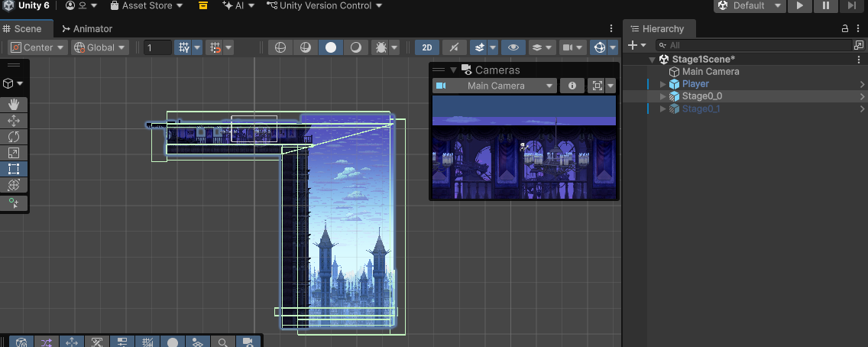Click the Pause button
The width and height of the screenshot is (868, 347).
click(826, 6)
